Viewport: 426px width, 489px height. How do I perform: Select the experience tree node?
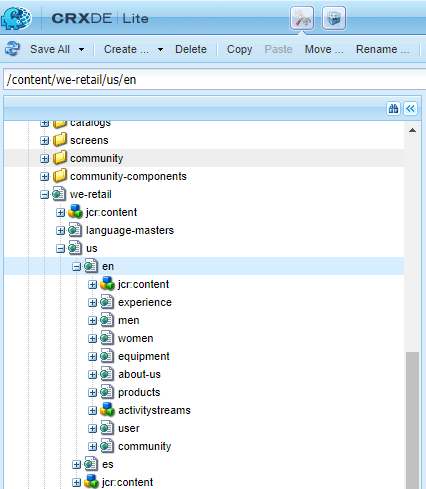pos(145,302)
